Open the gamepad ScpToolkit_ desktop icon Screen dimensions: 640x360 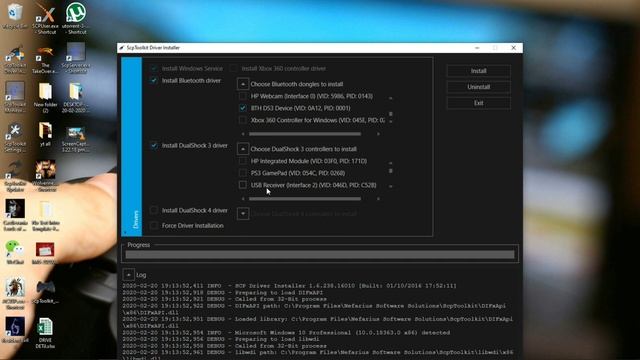(45, 292)
